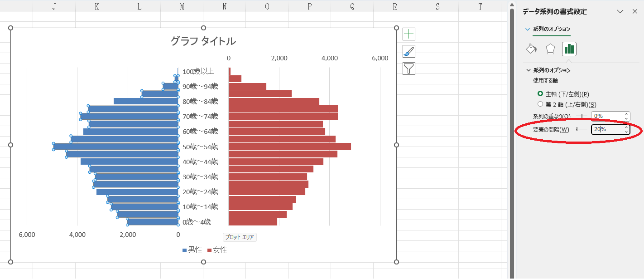
Task: Open the Fill & Line paint bucket tab
Action: (532, 49)
